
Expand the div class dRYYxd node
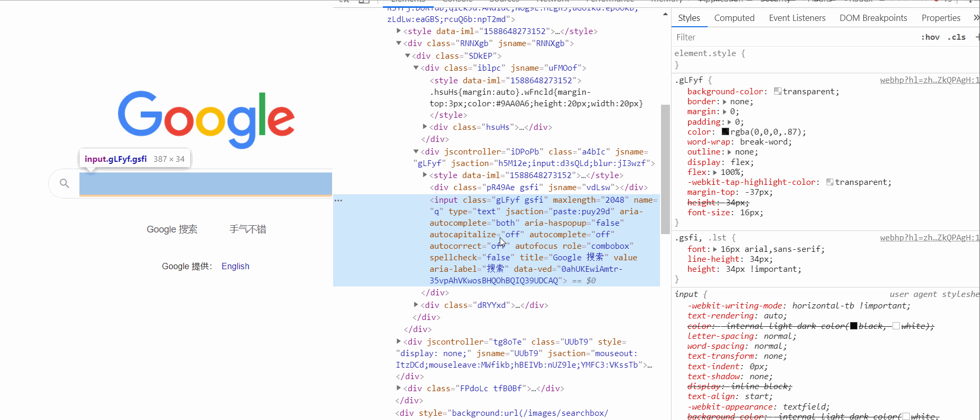click(x=416, y=304)
